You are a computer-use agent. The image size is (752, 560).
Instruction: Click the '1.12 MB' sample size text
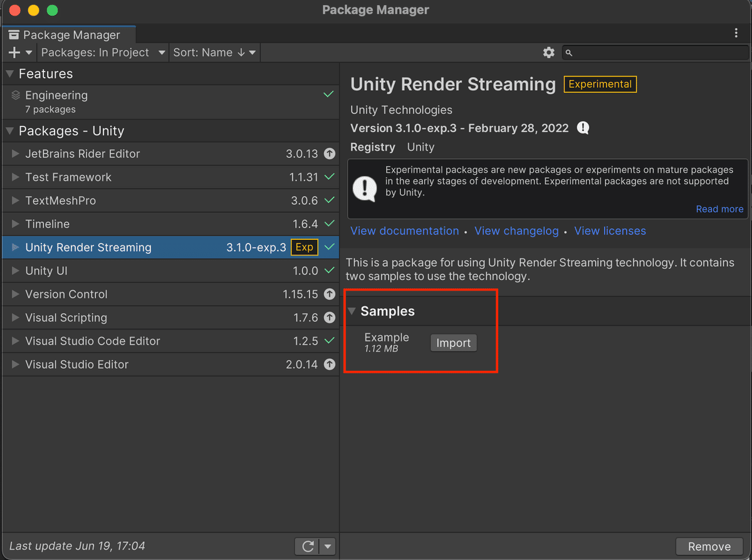coord(381,349)
